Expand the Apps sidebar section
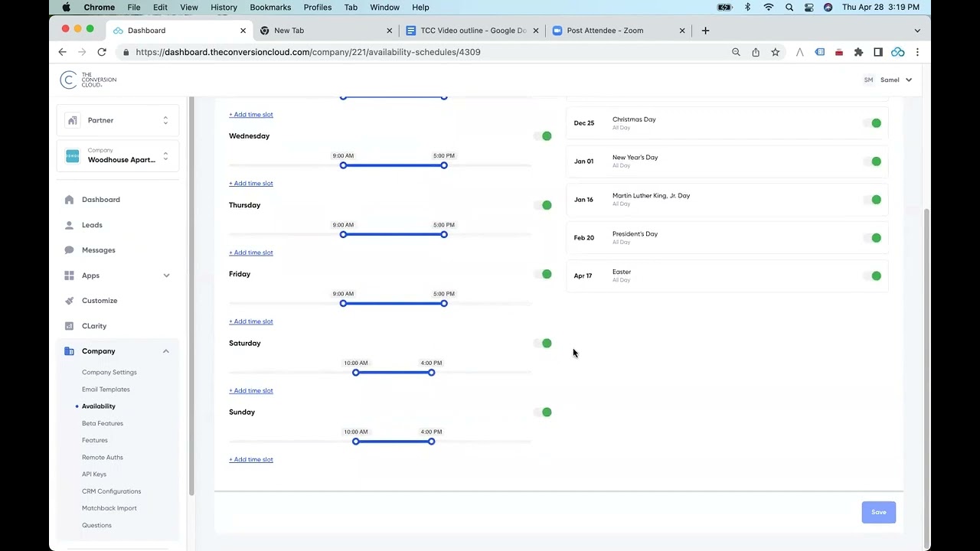Screen dimensions: 980x551 click(x=166, y=275)
